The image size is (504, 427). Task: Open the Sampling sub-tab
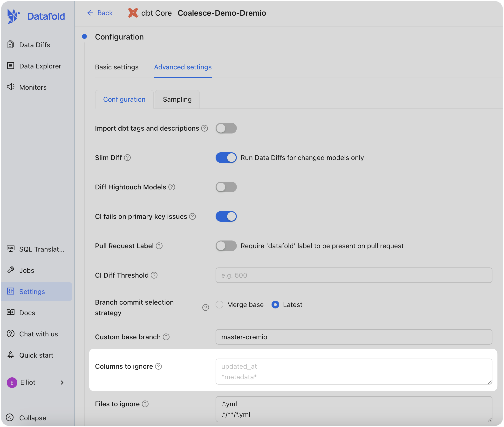(x=177, y=100)
